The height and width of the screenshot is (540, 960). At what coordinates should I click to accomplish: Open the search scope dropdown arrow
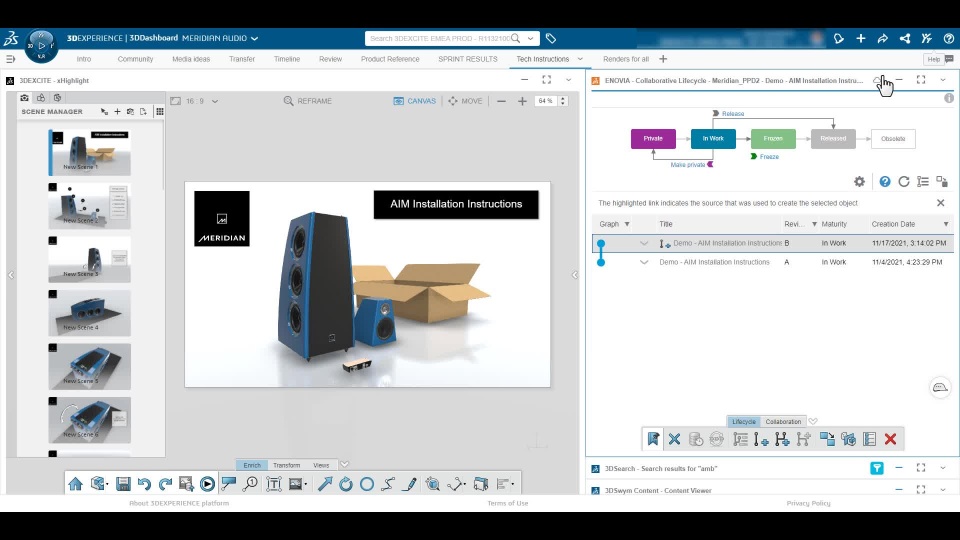tap(530, 39)
